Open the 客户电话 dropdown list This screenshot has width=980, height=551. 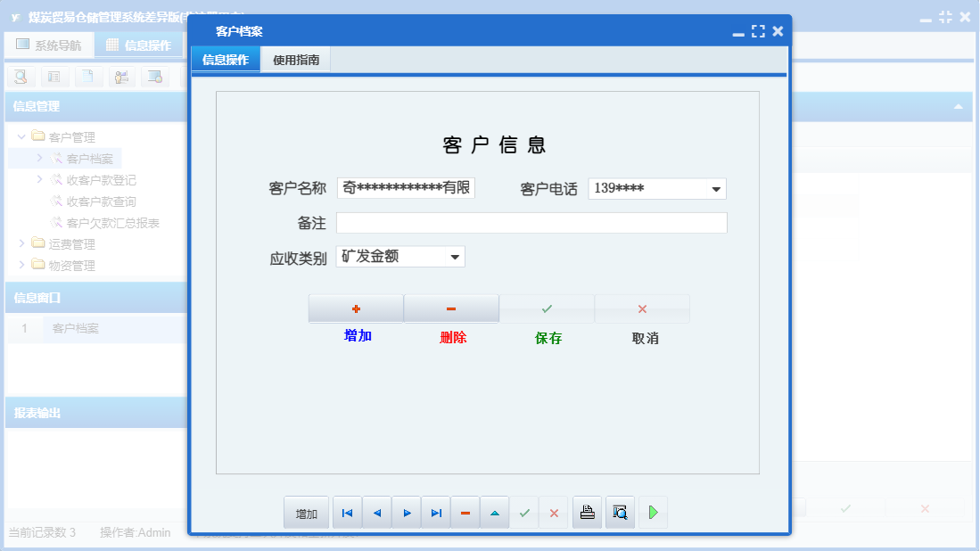(715, 187)
